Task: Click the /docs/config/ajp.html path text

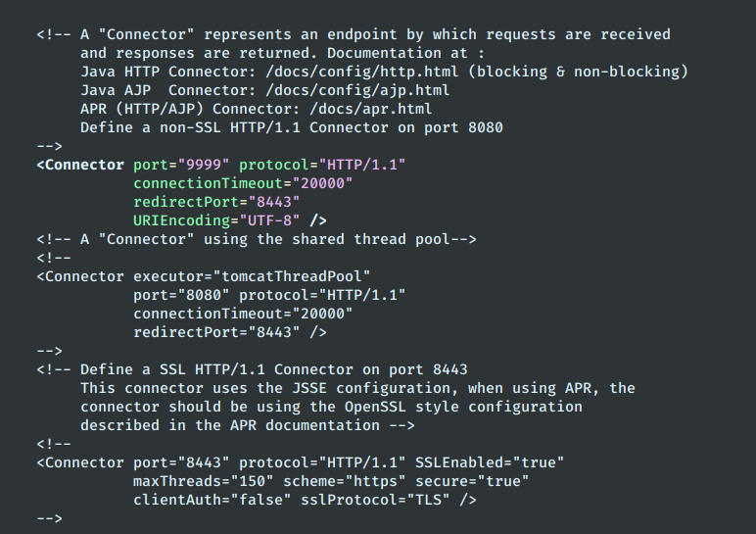Action: pos(357,91)
